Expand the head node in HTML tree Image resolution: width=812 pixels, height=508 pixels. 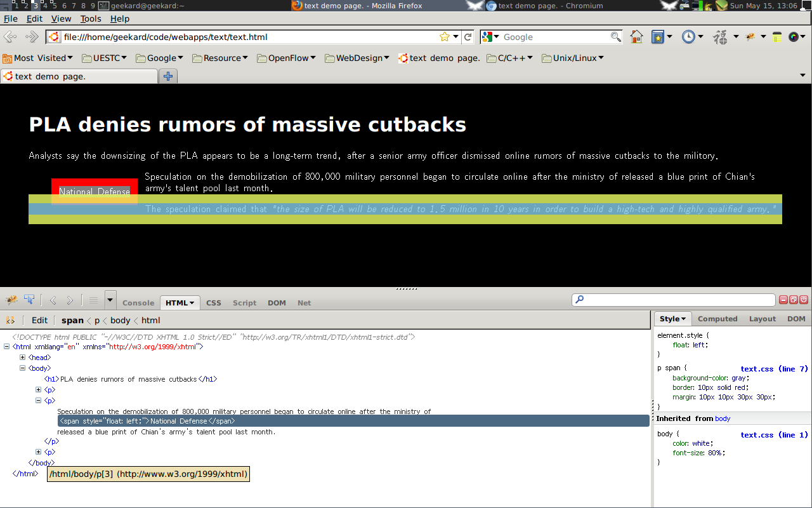23,358
